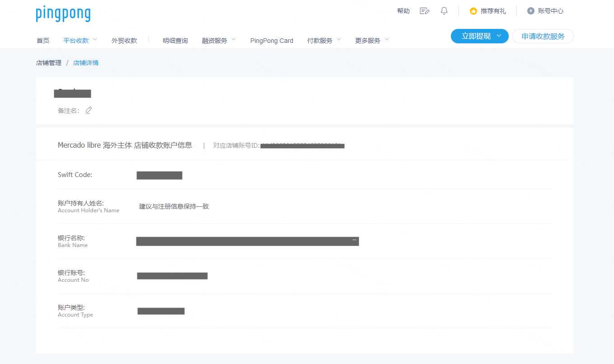Click the 备注名 label
Screen dimensions: 614x364
coord(69,111)
